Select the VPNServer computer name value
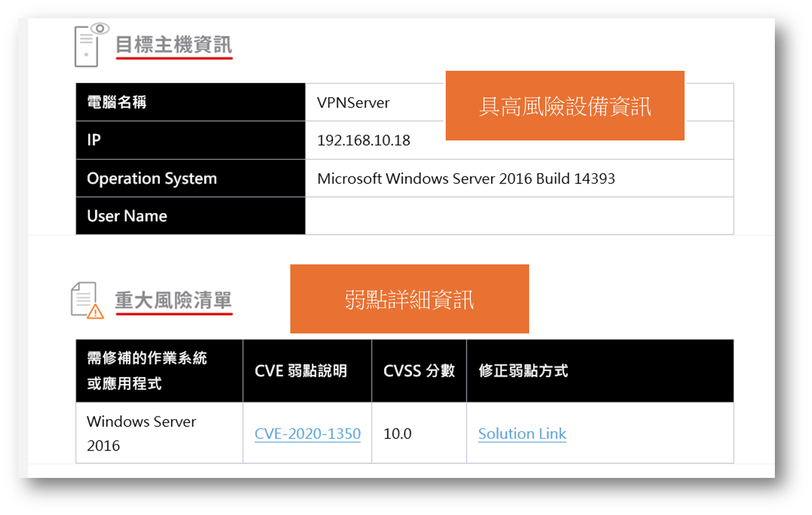This screenshot has height=515, width=812. tap(353, 103)
